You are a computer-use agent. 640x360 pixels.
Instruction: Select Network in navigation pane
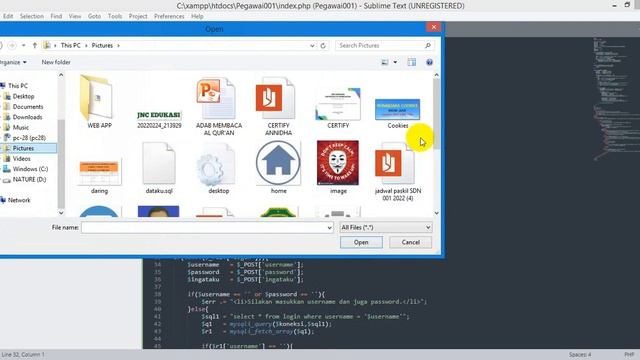pyautogui.click(x=19, y=200)
